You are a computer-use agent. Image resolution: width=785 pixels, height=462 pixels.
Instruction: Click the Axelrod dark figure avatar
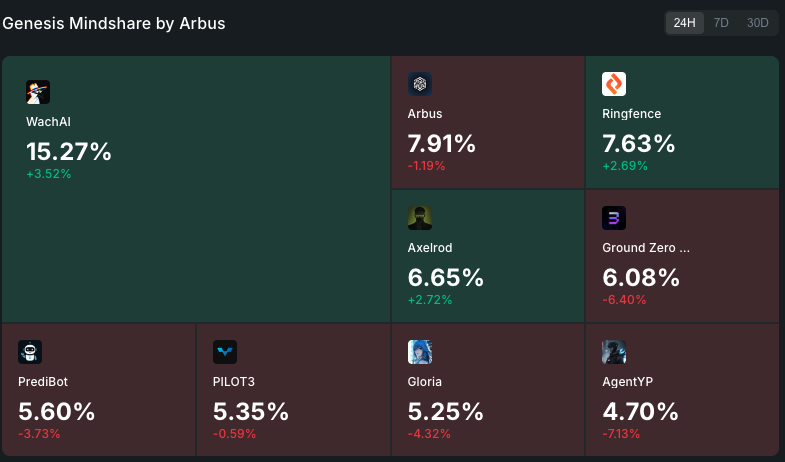pyautogui.click(x=420, y=218)
